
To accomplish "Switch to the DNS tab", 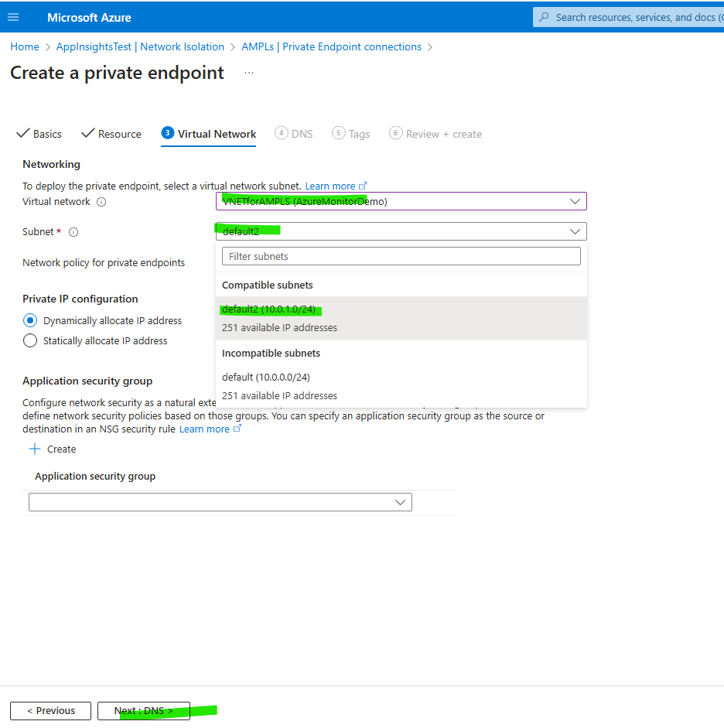I will [x=294, y=134].
